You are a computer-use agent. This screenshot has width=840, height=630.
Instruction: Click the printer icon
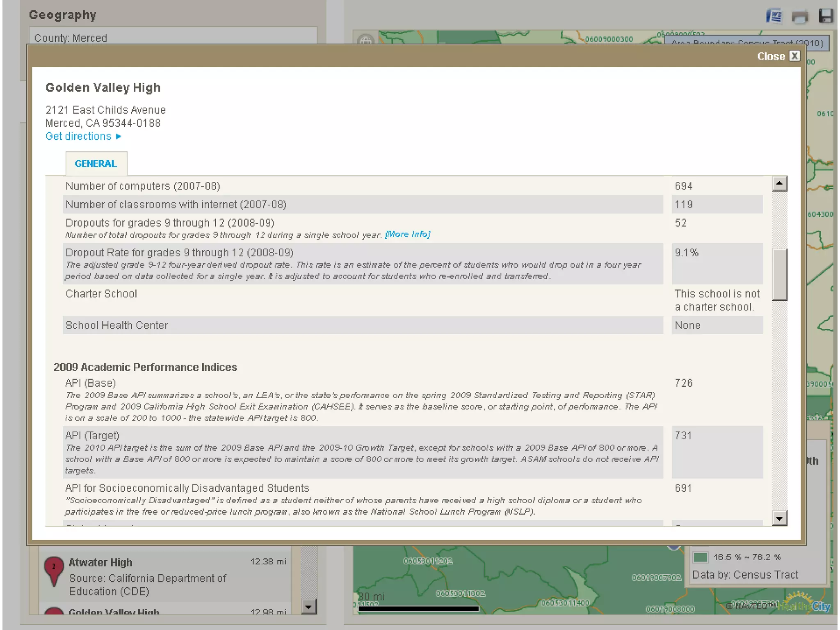pos(799,17)
